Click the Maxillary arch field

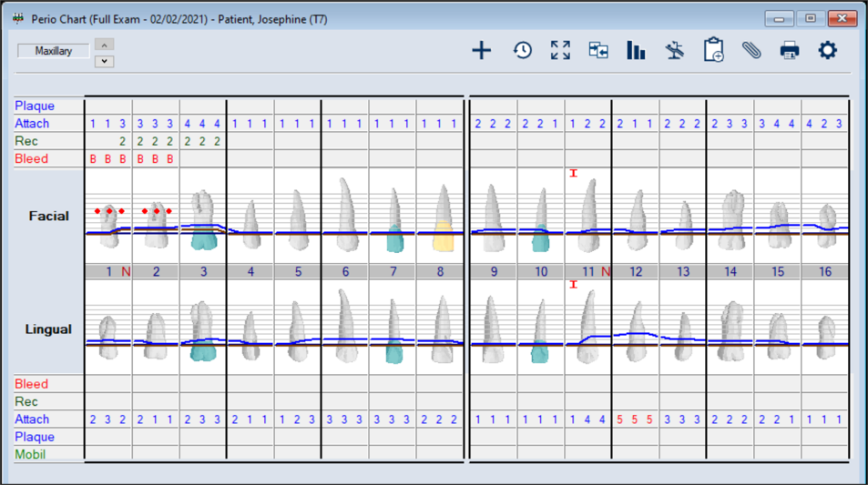pyautogui.click(x=54, y=51)
